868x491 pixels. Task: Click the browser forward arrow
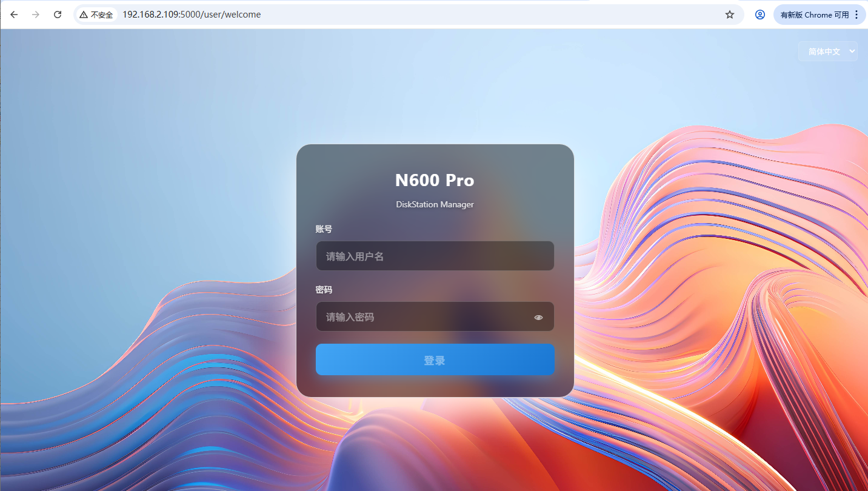[x=36, y=15]
